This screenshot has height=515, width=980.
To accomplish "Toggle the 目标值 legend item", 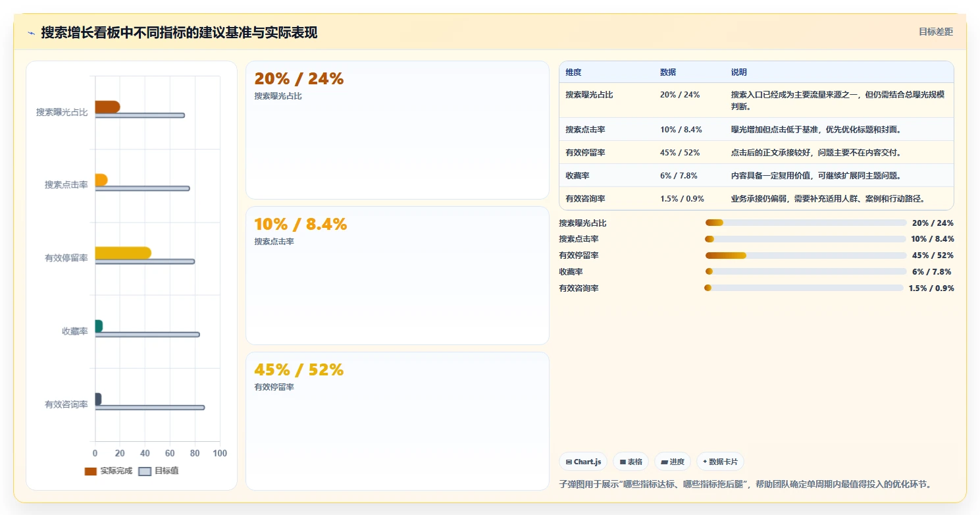I will coord(159,471).
